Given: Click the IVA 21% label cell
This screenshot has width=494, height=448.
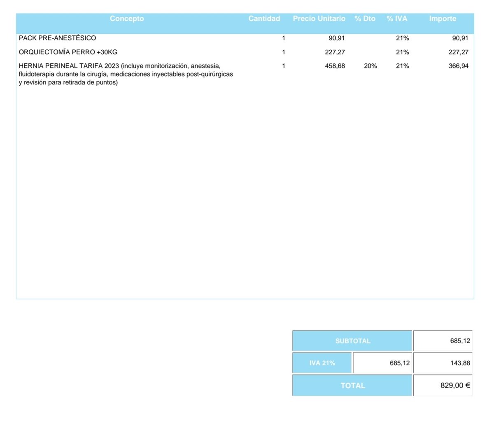Looking at the screenshot, I should pyautogui.click(x=322, y=363).
